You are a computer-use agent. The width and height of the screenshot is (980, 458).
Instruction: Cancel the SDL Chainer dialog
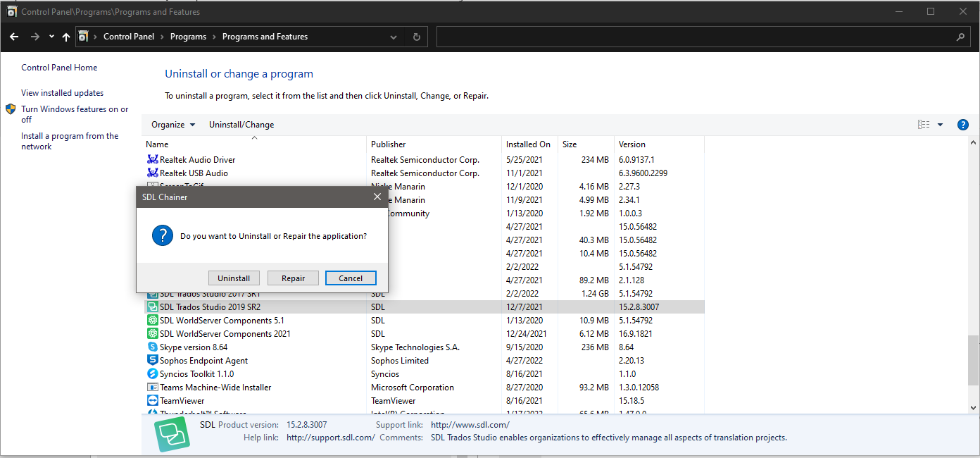tap(351, 278)
